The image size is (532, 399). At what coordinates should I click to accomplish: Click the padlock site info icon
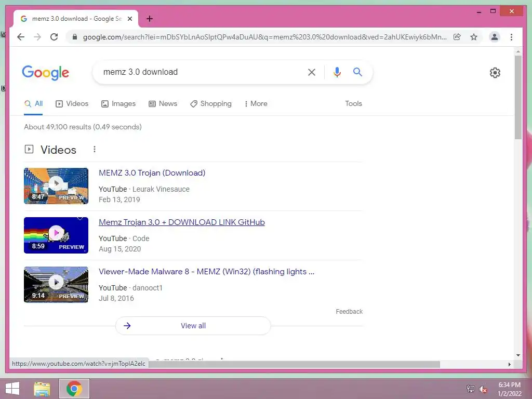coord(75,37)
